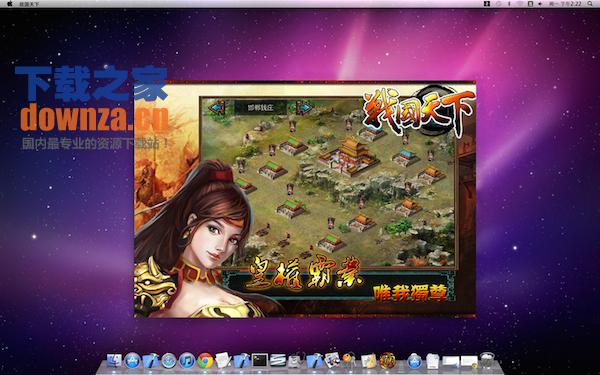600x375 pixels.
Task: Click the 战国天下 game icon in dock
Action: point(387,360)
